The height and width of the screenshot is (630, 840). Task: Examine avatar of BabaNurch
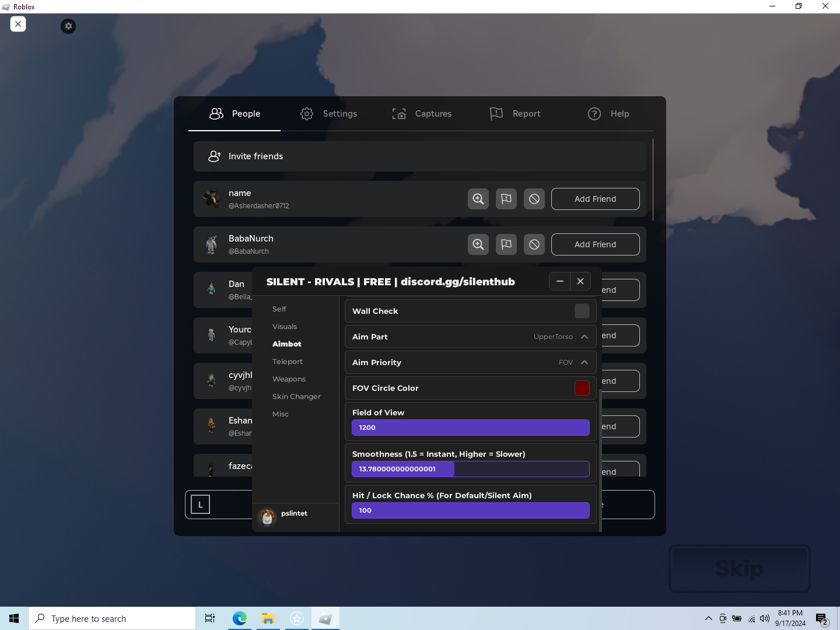tap(478, 244)
